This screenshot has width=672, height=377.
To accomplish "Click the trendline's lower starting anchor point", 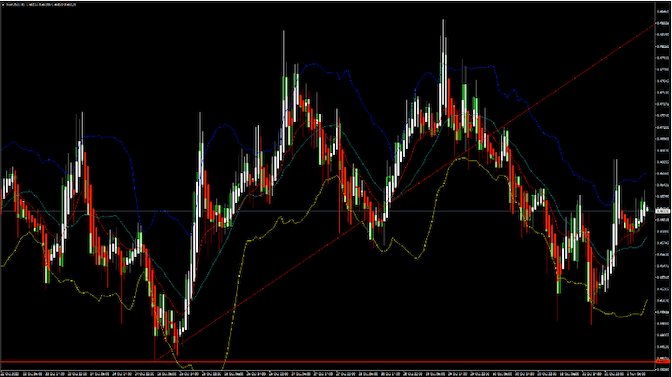I will point(156,359).
